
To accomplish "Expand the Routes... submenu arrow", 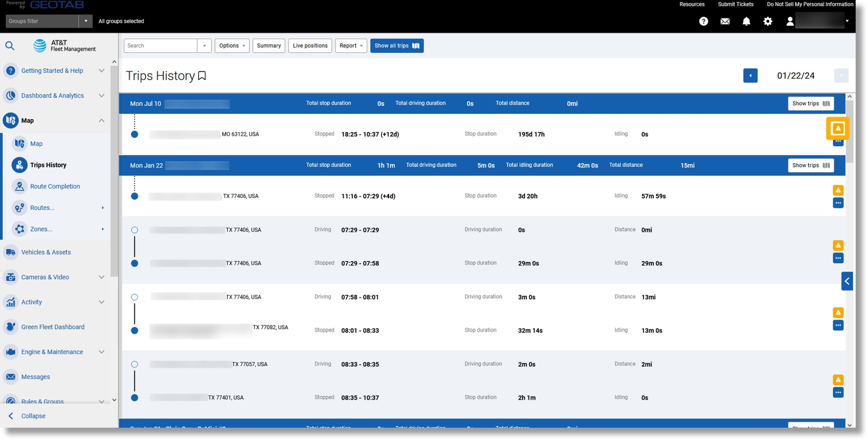I will point(102,208).
